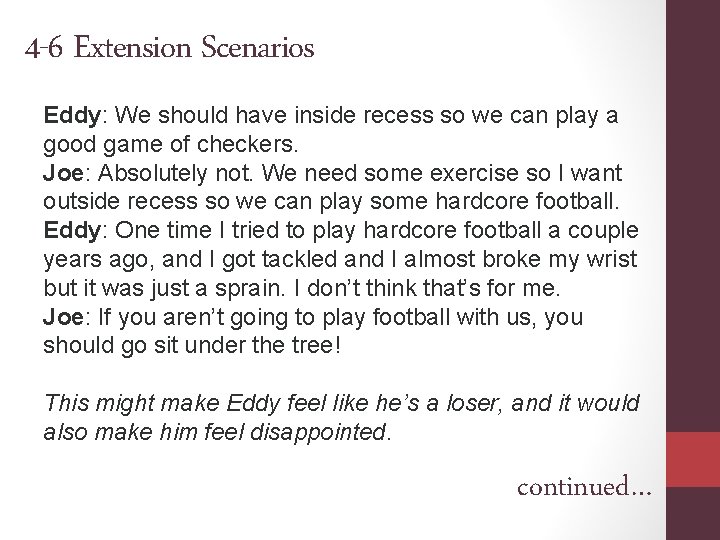Select the first bold "Eddy:" speaker label
Image resolution: width=720 pixels, height=540 pixels.
tap(67, 116)
